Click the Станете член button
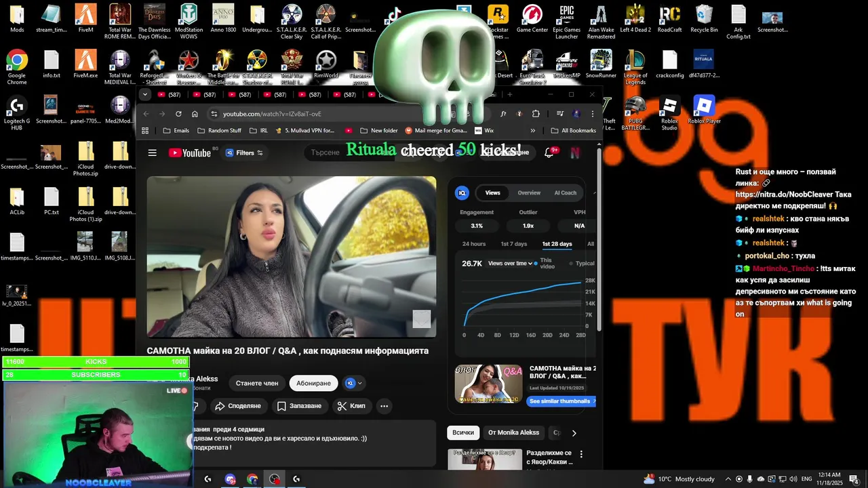Image resolution: width=868 pixels, height=488 pixels. tap(257, 383)
